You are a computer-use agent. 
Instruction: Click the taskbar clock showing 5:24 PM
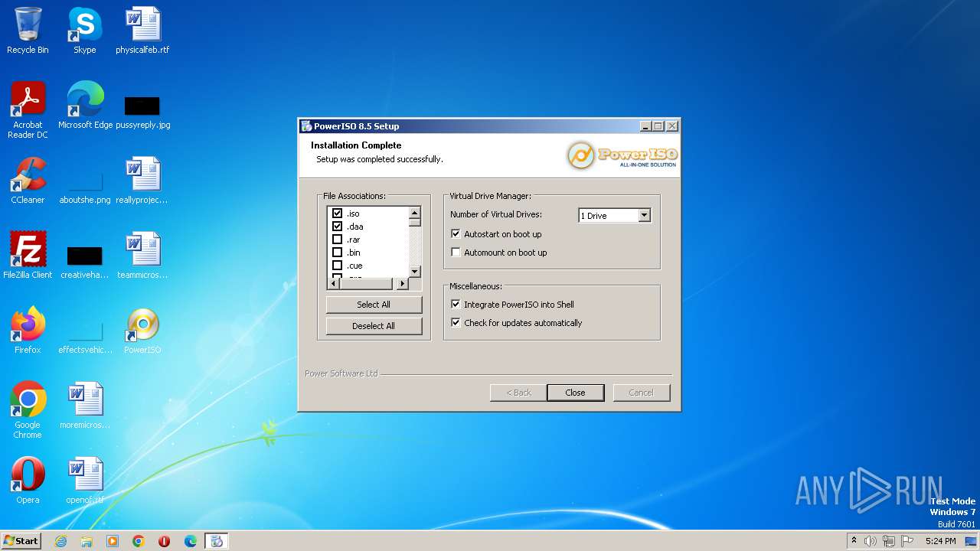tap(940, 541)
